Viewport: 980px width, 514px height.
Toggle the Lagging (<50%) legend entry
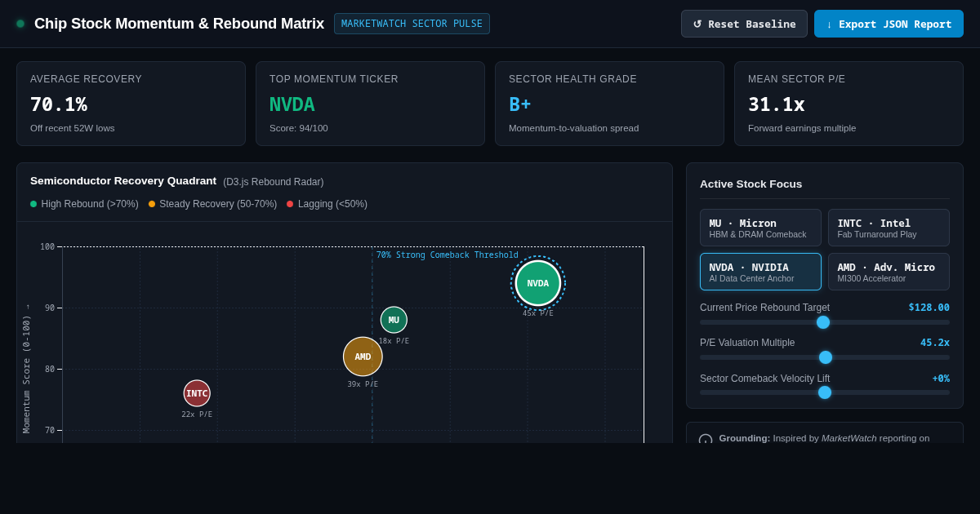(327, 204)
